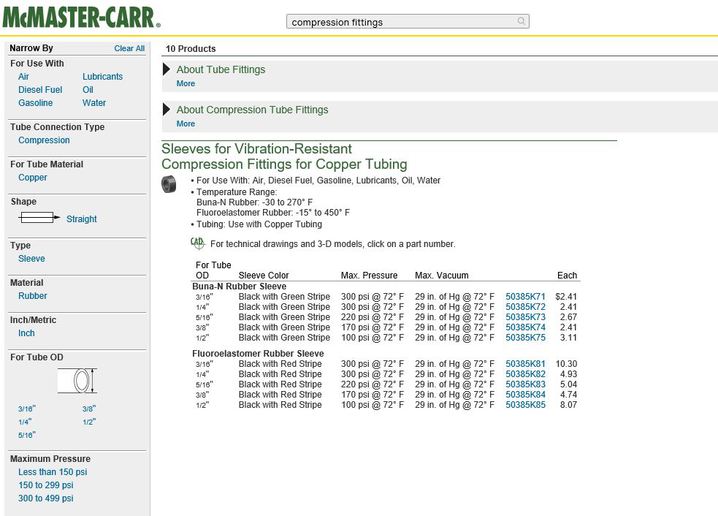The width and height of the screenshot is (718, 516).
Task: Open part number 50385K73
Action: (525, 317)
